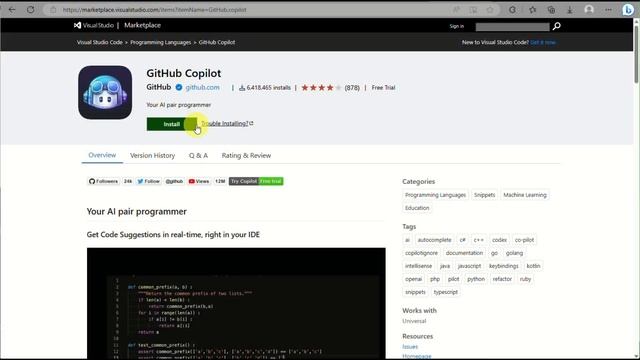640x360 pixels.
Task: Click the verified publisher badge next to GitHub
Action: [179, 87]
